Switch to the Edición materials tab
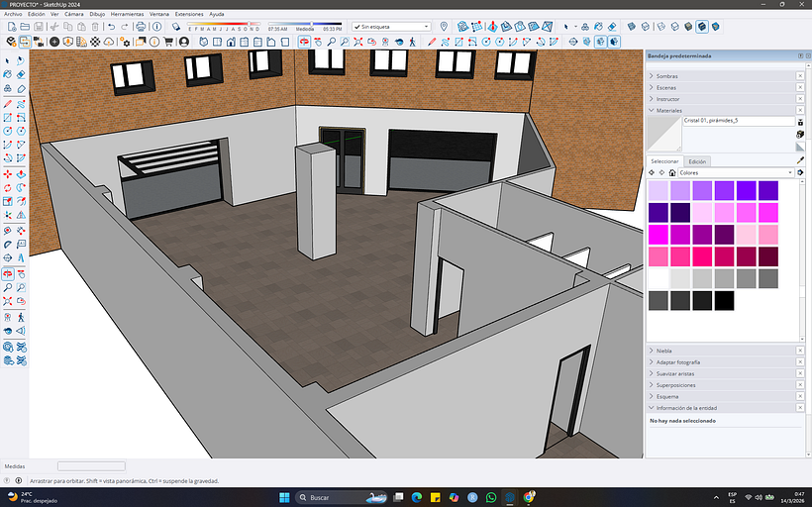The height and width of the screenshot is (507, 812). [697, 161]
